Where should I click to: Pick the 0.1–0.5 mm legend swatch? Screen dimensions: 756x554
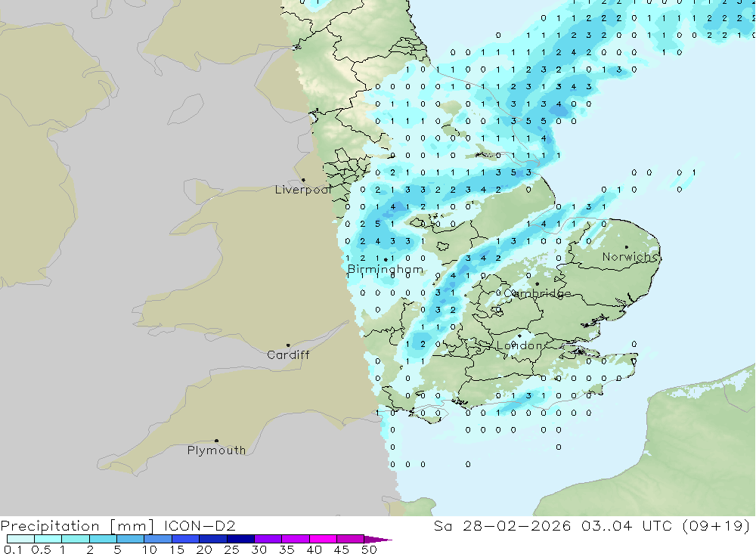(20, 539)
